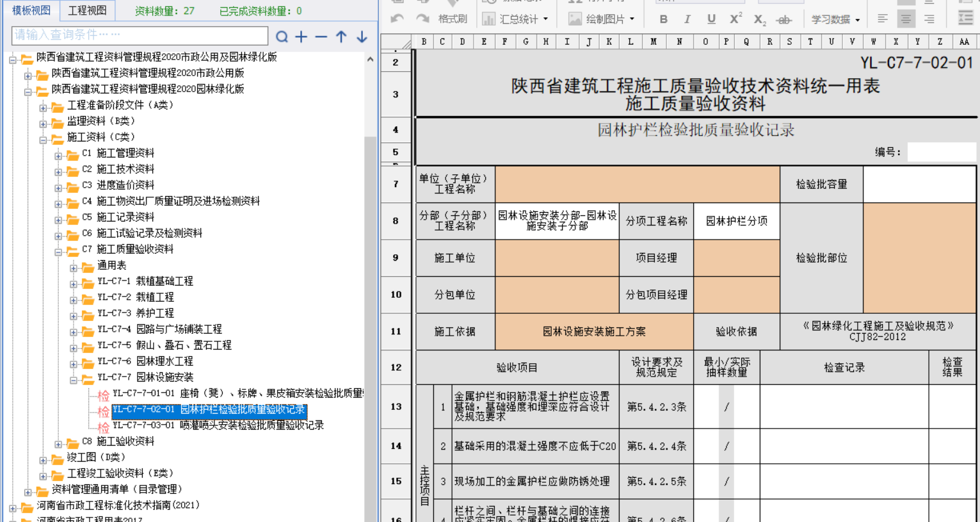Toggle strikethrough ab icon
The width and height of the screenshot is (980, 522).
click(x=784, y=20)
